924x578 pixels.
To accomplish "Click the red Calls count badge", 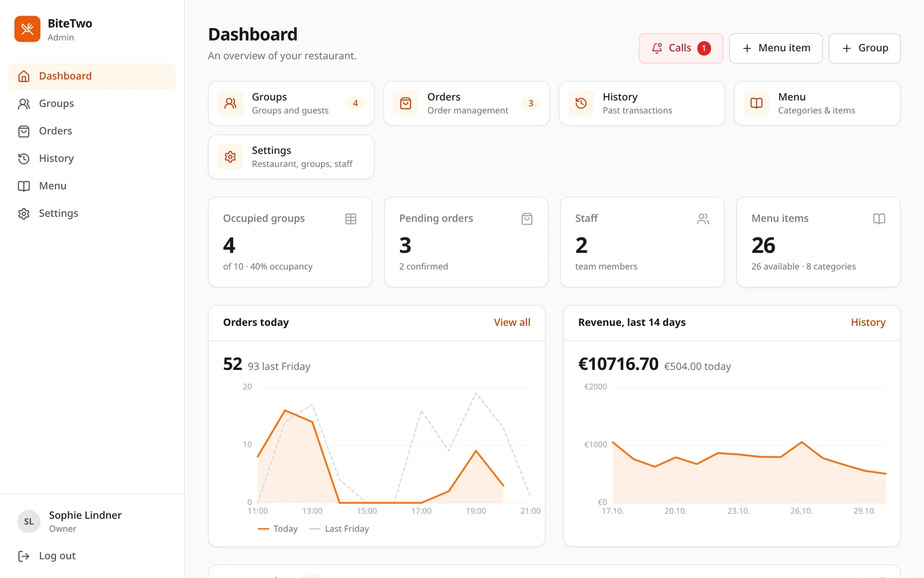I will [704, 49].
